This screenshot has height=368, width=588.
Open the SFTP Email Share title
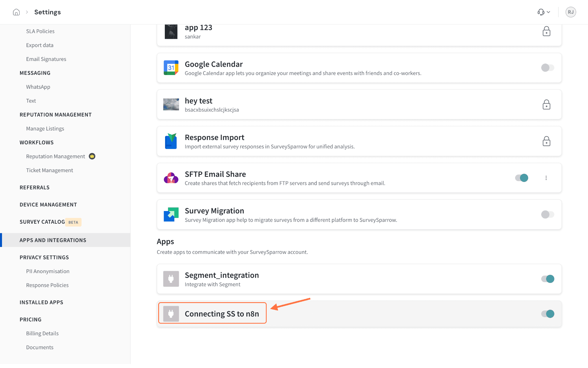tap(215, 174)
